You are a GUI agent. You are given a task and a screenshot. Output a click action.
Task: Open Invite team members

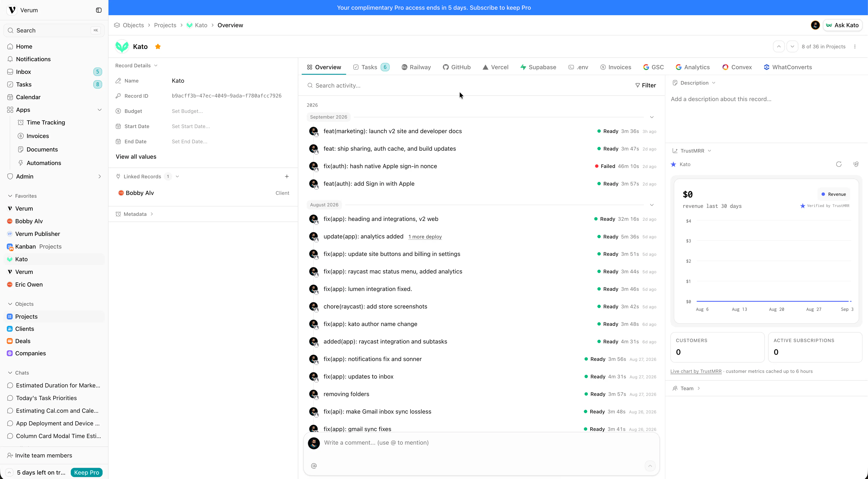pos(39,455)
